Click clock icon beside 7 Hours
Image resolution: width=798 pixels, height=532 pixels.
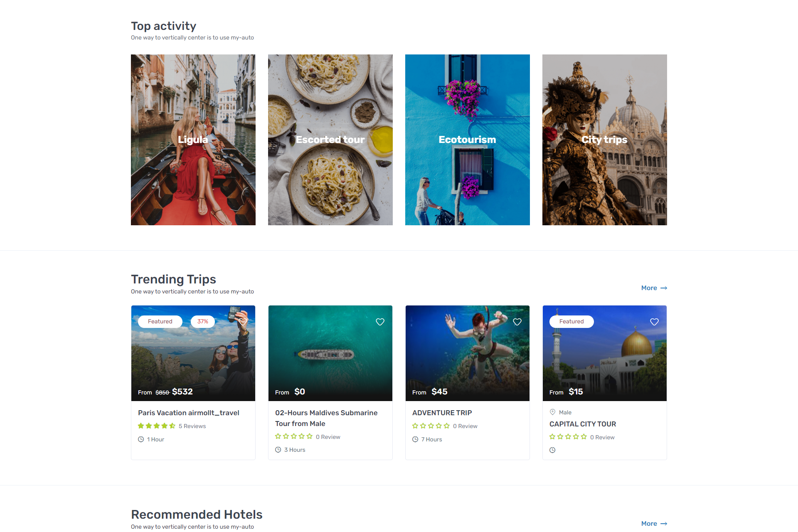415,439
